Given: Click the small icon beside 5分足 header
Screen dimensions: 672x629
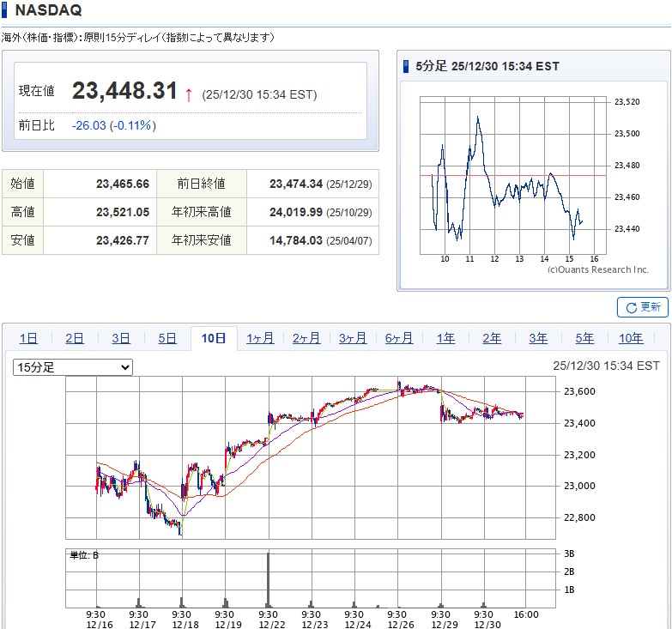Looking at the screenshot, I should pos(407,66).
